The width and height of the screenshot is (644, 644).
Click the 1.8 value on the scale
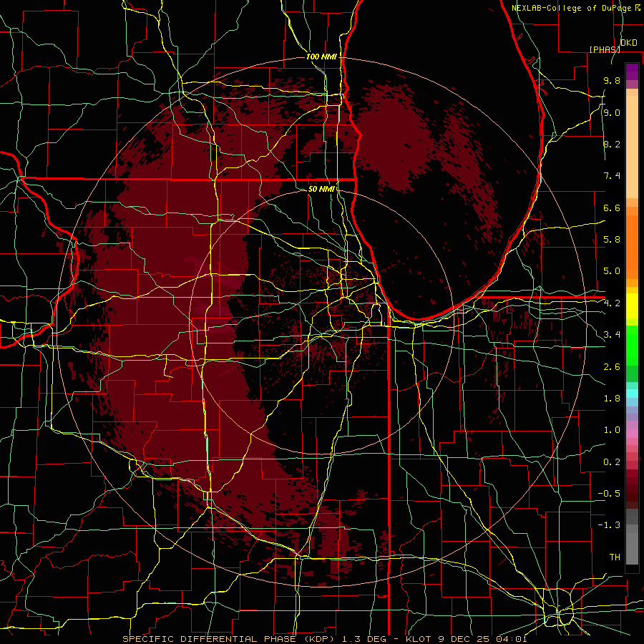[612, 399]
